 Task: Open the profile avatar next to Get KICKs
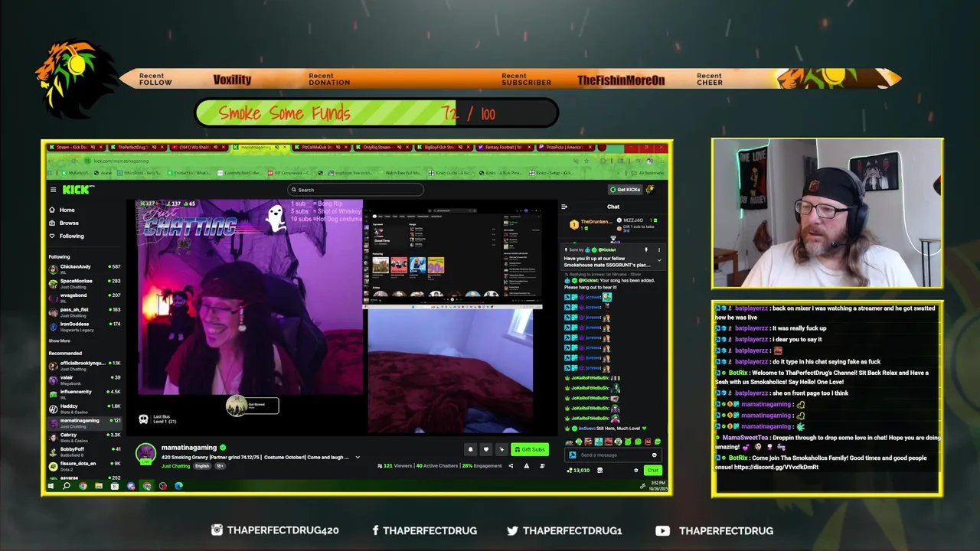pyautogui.click(x=650, y=190)
